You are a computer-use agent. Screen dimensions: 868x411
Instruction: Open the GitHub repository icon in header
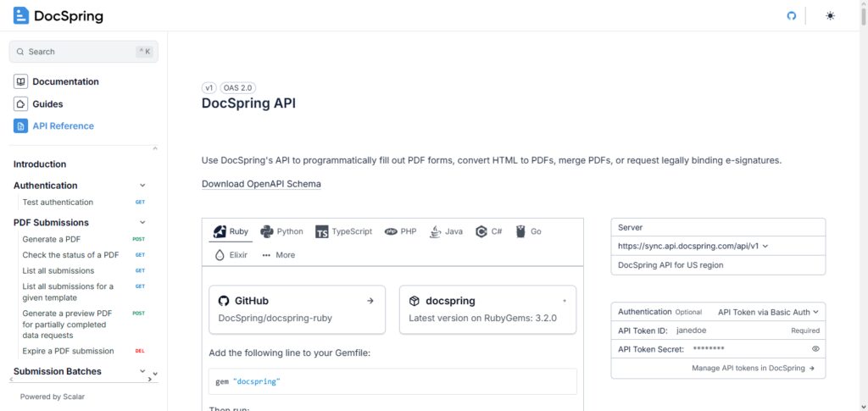(x=791, y=16)
